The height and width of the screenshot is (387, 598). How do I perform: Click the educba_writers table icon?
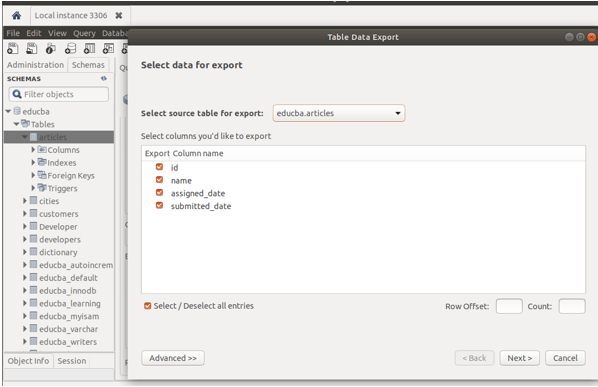34,341
